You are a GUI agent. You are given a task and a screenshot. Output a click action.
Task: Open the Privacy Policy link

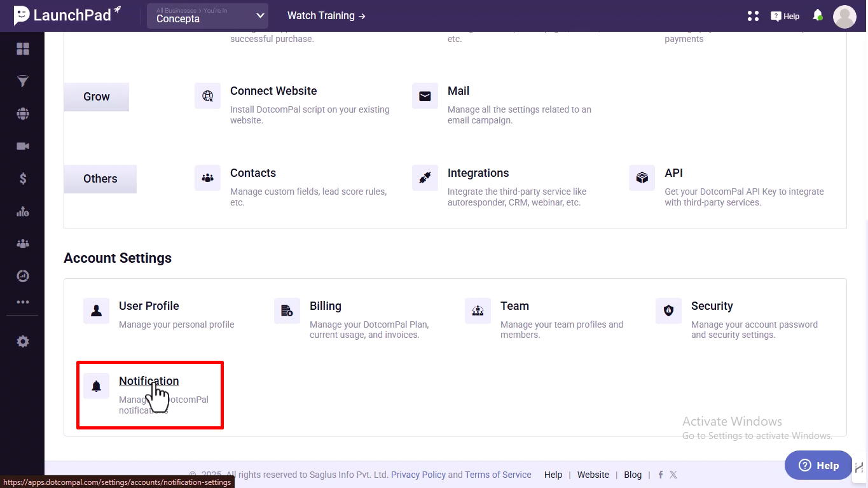point(418,475)
